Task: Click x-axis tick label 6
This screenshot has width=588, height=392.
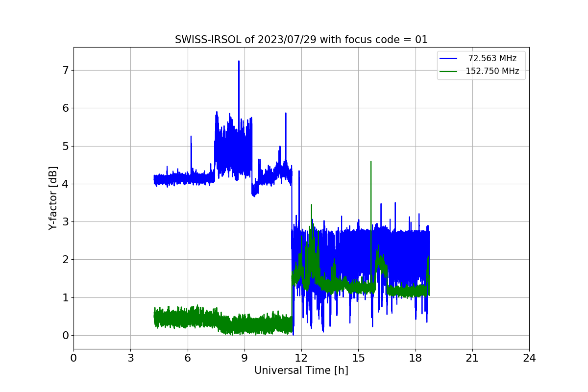Action: pos(187,358)
